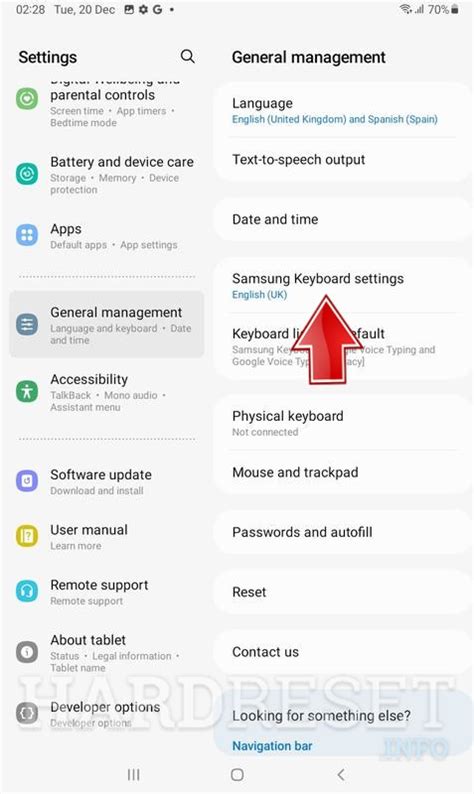Tap the yellow User manual icon
This screenshot has height=794, width=474.
(x=27, y=536)
